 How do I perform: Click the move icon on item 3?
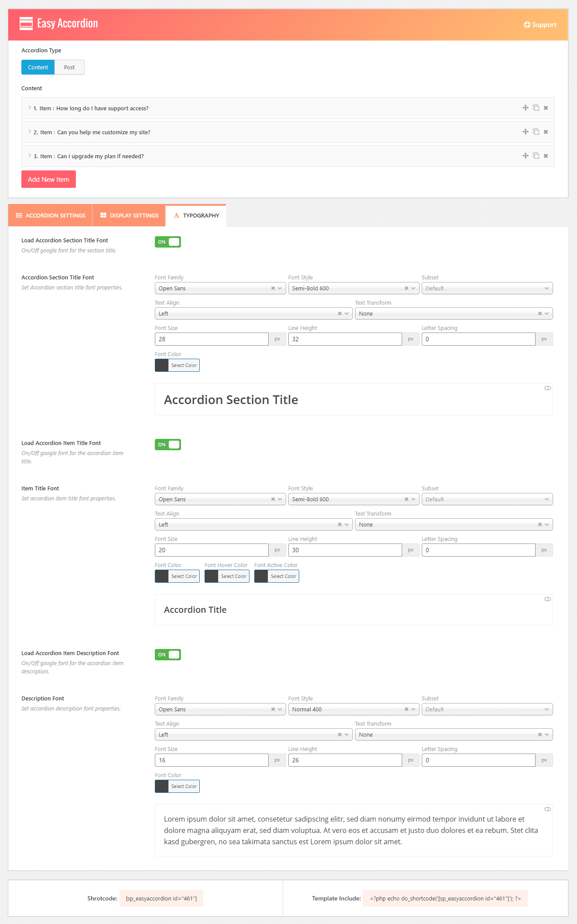(526, 156)
